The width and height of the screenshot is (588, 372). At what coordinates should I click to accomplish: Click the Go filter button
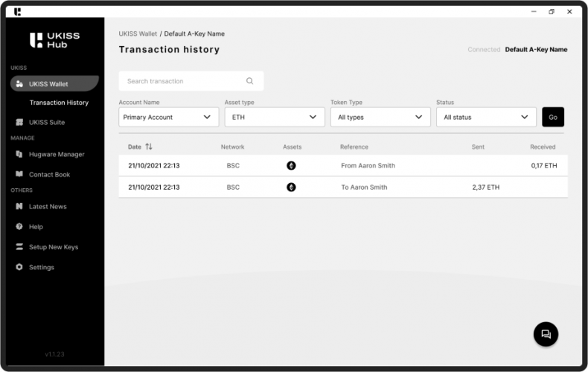553,117
